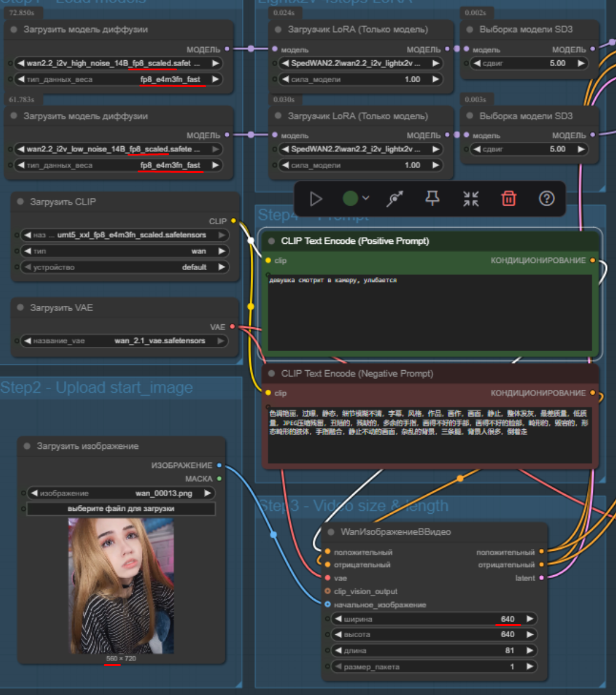Decrease высота with its left arrow
Screen dimensions: 616x695
pyautogui.click(x=338, y=634)
